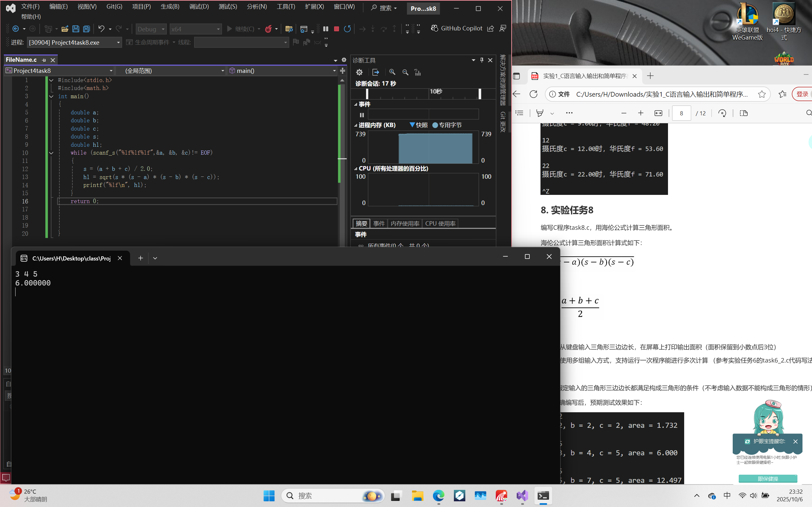Open the 调试(D) menu

point(199,7)
